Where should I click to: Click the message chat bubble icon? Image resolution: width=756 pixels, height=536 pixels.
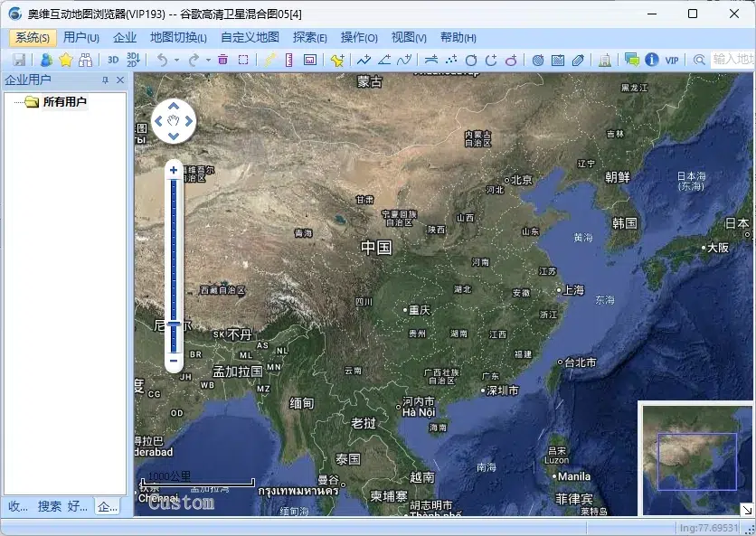pyautogui.click(x=632, y=61)
